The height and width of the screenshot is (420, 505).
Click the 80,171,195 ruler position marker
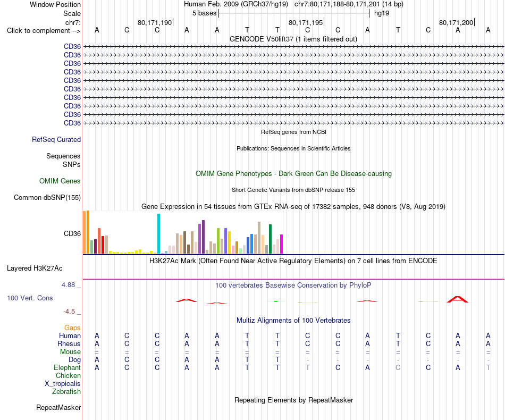point(306,22)
